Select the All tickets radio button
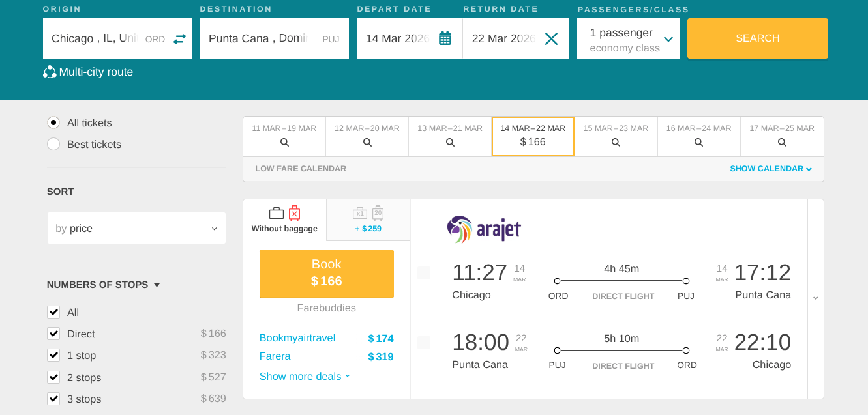The height and width of the screenshot is (415, 868). (x=53, y=123)
